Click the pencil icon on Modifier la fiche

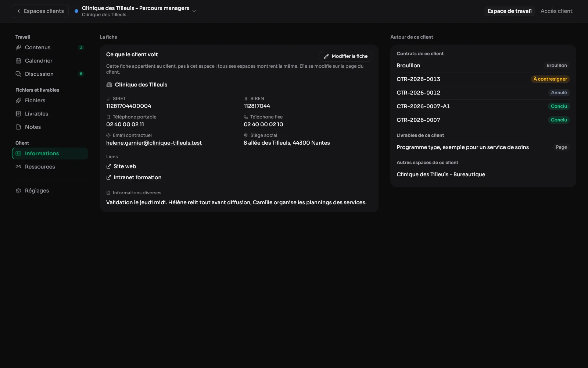point(326,56)
